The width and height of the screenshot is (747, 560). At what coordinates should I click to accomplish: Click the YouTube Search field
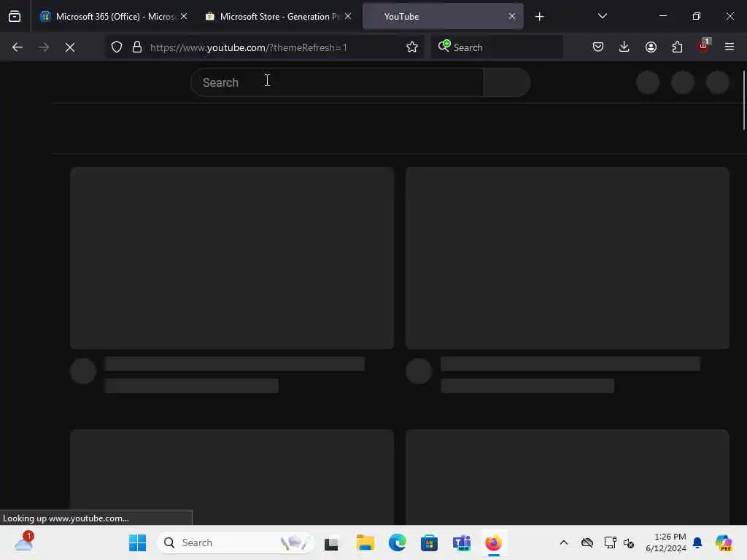tap(337, 82)
